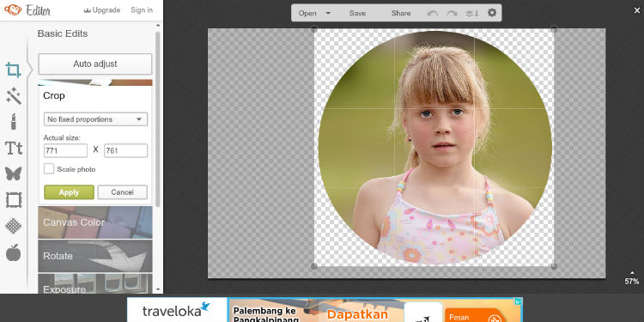
Task: Click the undo arrow in the top toolbar
Action: coord(433,13)
